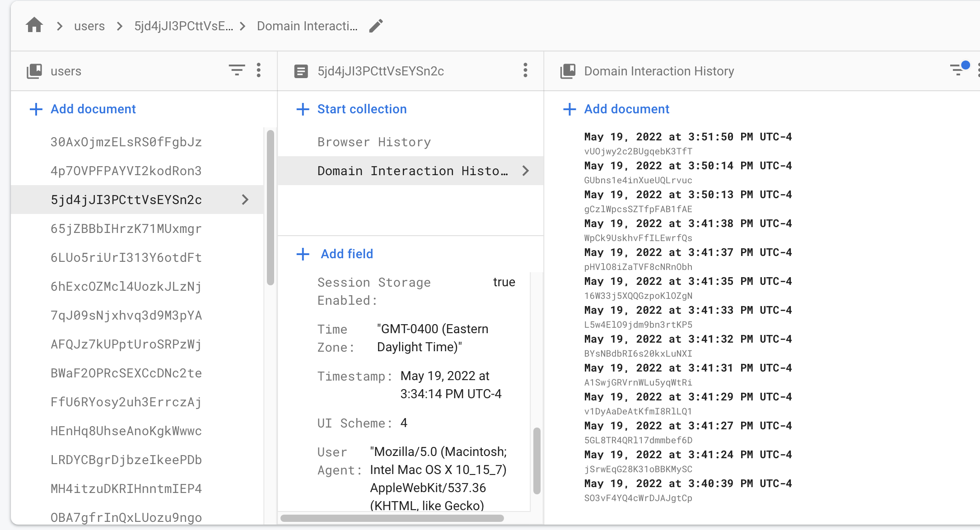Click the 5jd4jJI3PCttVsE breadcrumb item
Image resolution: width=980 pixels, height=530 pixels.
click(183, 26)
